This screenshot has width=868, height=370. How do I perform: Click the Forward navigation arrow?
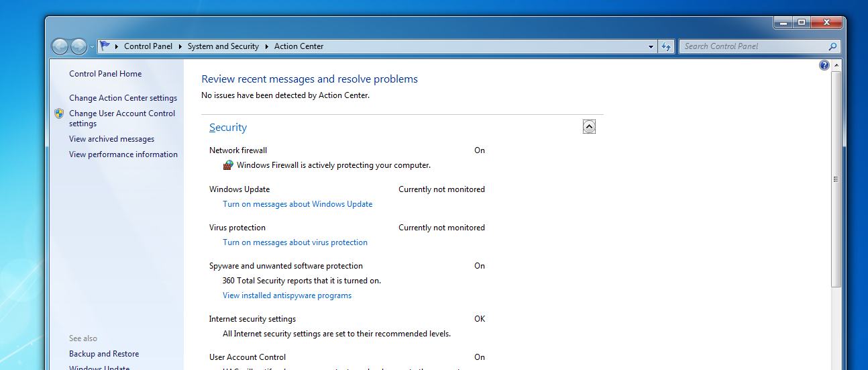78,46
